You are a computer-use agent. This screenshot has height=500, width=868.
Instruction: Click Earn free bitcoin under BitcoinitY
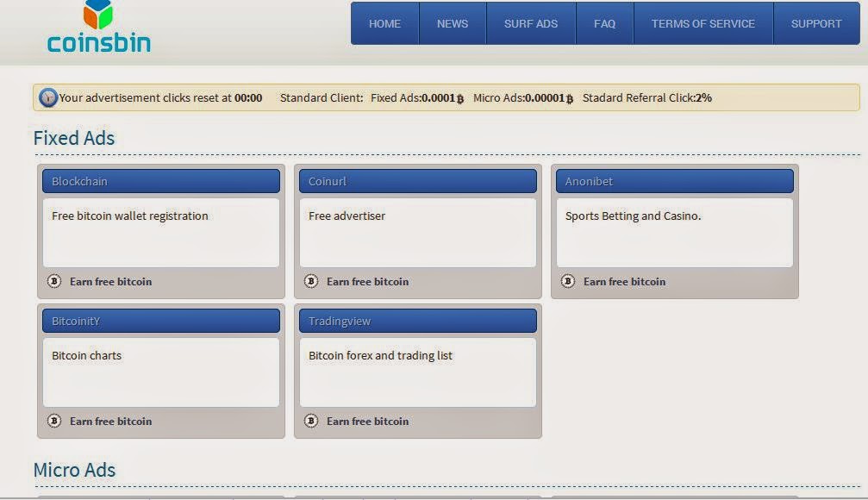point(110,421)
